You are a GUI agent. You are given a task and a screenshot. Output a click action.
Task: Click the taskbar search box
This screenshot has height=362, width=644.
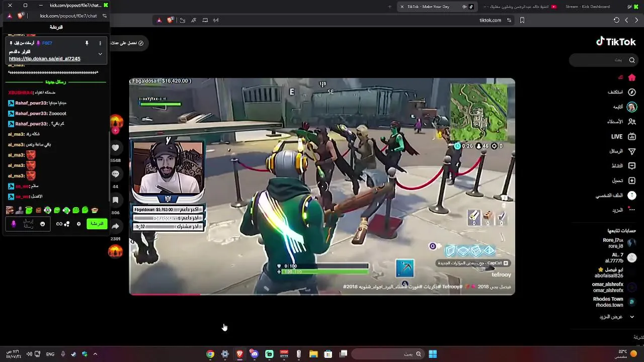pyautogui.click(x=387, y=354)
